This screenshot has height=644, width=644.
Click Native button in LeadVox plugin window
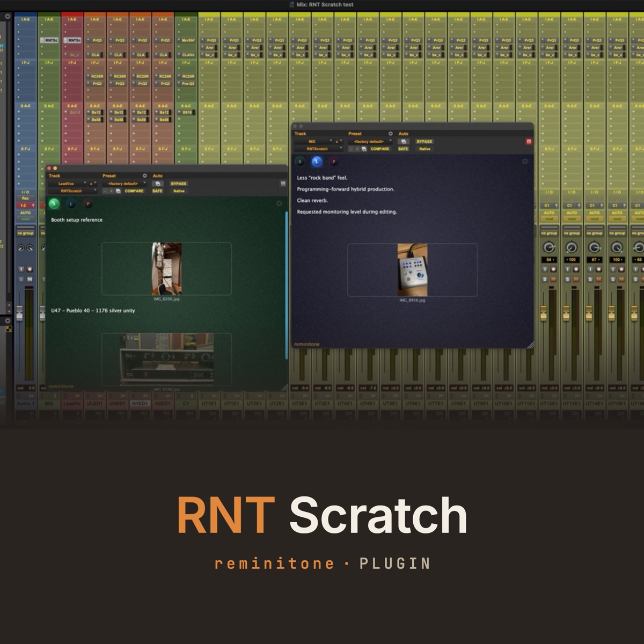click(x=179, y=191)
